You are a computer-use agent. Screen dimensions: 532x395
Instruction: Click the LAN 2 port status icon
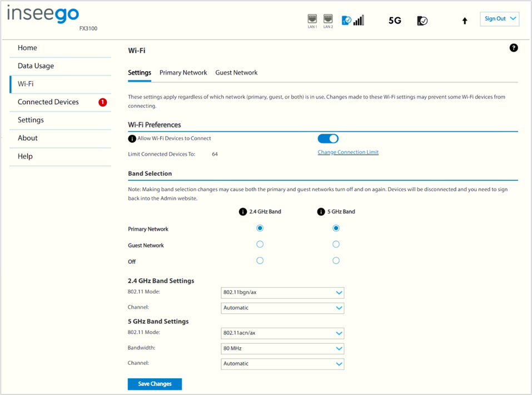(328, 19)
